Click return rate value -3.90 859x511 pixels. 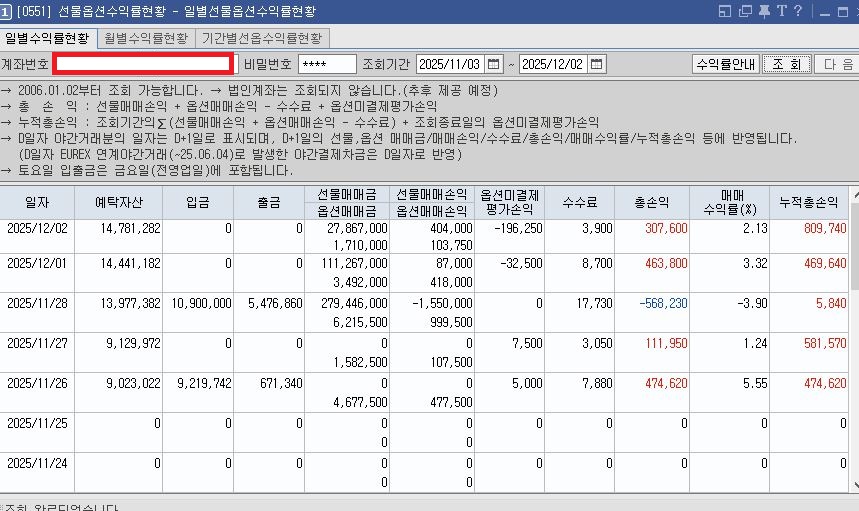coord(752,303)
